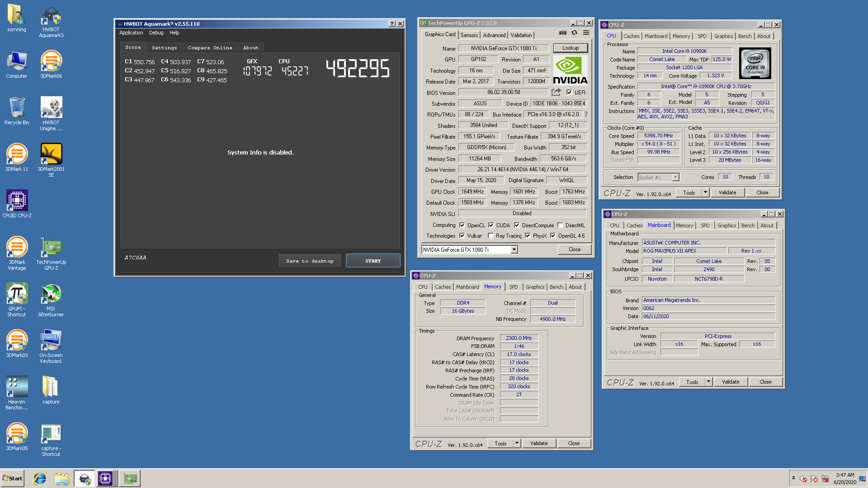Click the GPU-Z refresh icon
Image resolution: width=868 pixels, height=488 pixels.
tap(574, 33)
